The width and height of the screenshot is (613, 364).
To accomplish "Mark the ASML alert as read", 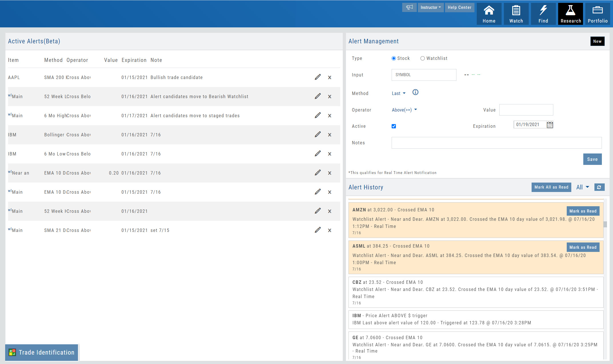I will coord(583,247).
